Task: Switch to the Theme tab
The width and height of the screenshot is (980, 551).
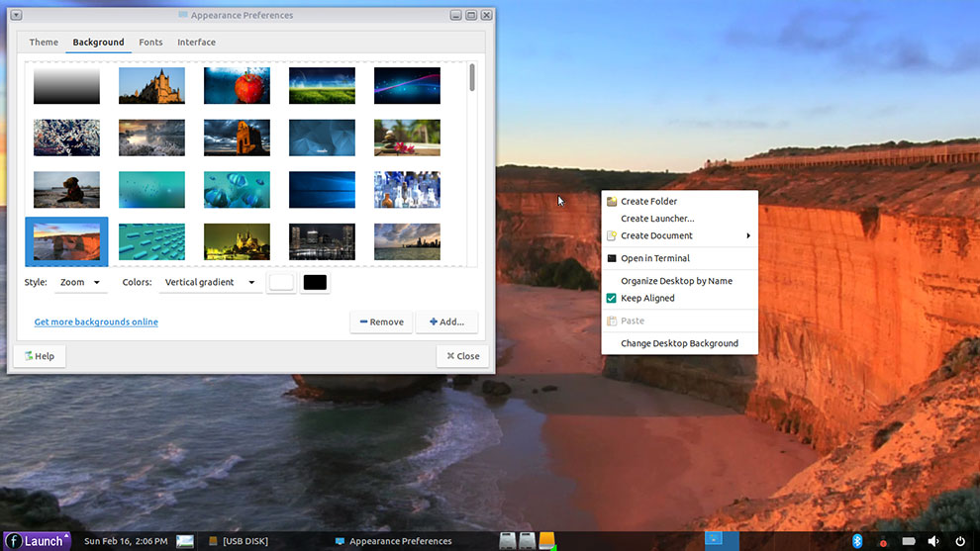Action: tap(44, 42)
